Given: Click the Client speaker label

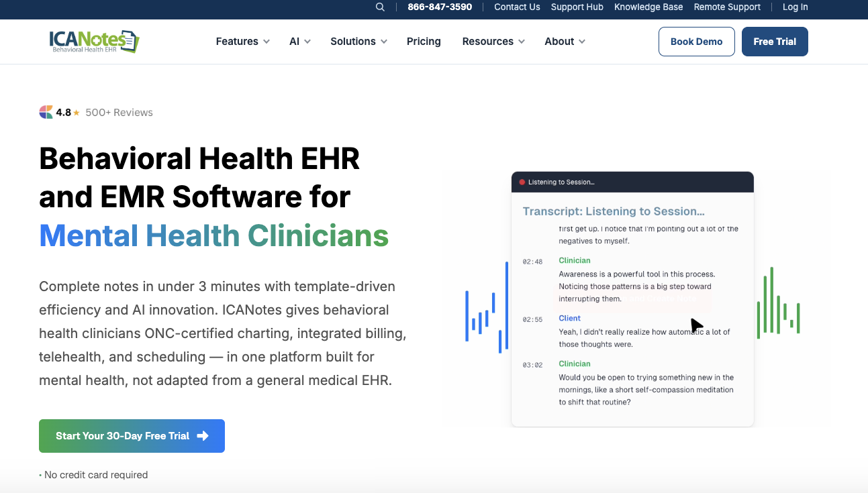Looking at the screenshot, I should point(570,318).
